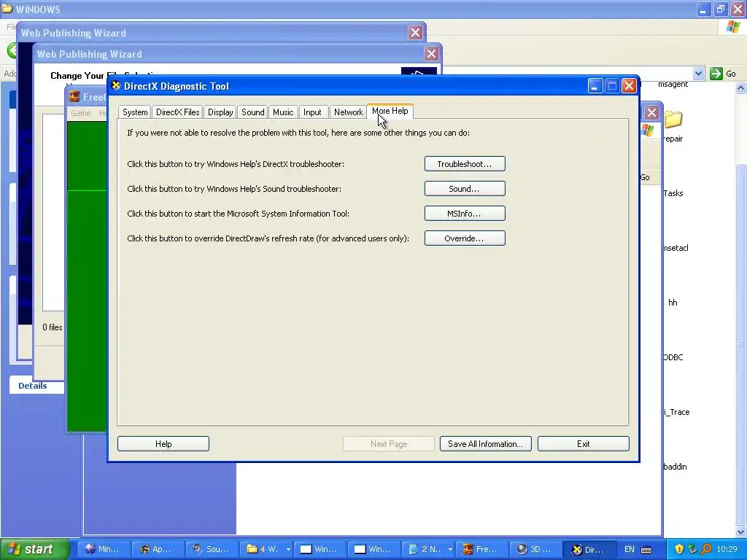Click the Help button in DirectX Diagnostic Tool

(163, 444)
